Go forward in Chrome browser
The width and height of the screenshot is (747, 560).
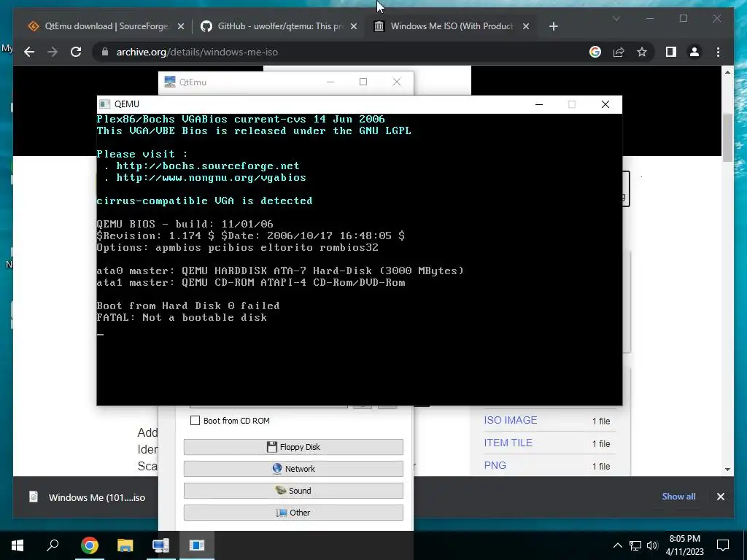tap(53, 52)
